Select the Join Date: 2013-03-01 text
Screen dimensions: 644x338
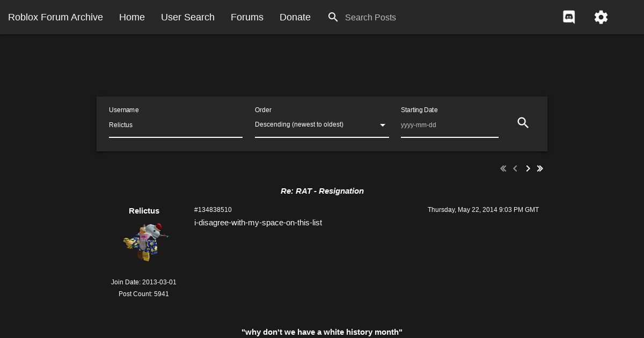[x=144, y=282]
